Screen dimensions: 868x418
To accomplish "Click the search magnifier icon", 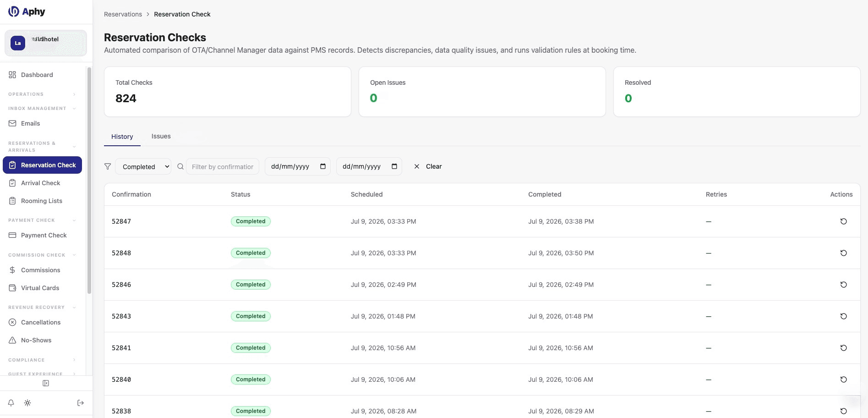I will coord(180,166).
